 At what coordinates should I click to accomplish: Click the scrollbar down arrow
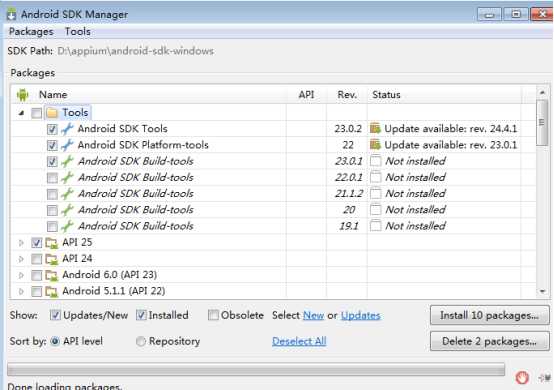pos(542,291)
